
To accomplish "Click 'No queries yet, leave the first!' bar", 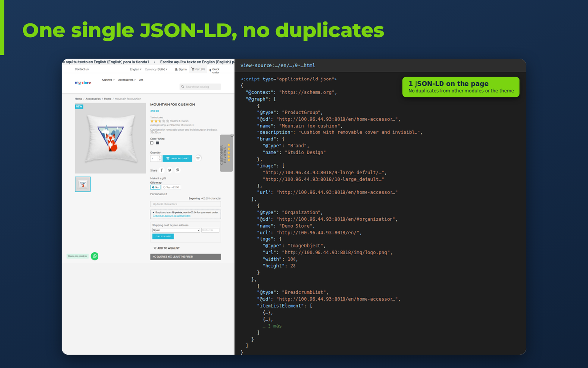I will (186, 257).
